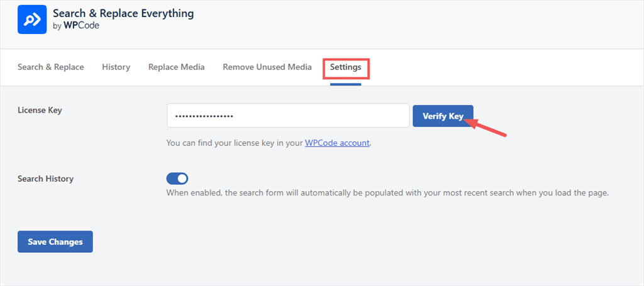Click the "by WPCode" brand text
644x286 pixels.
[x=76, y=25]
